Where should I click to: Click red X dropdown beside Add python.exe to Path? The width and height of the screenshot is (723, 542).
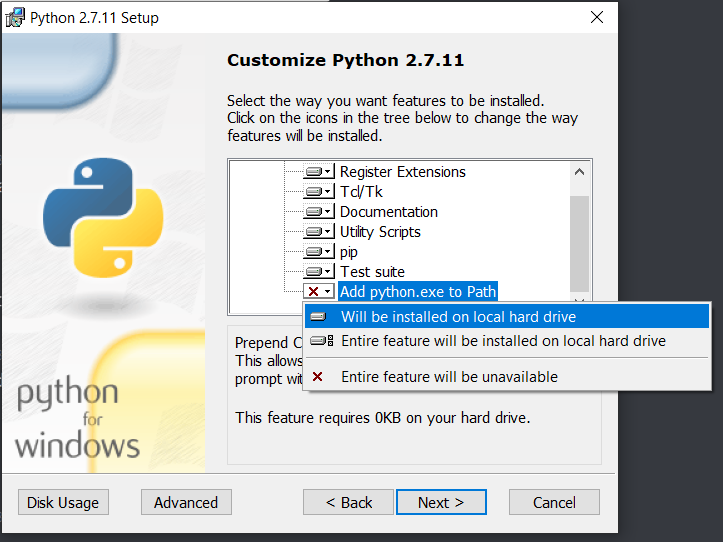(319, 292)
